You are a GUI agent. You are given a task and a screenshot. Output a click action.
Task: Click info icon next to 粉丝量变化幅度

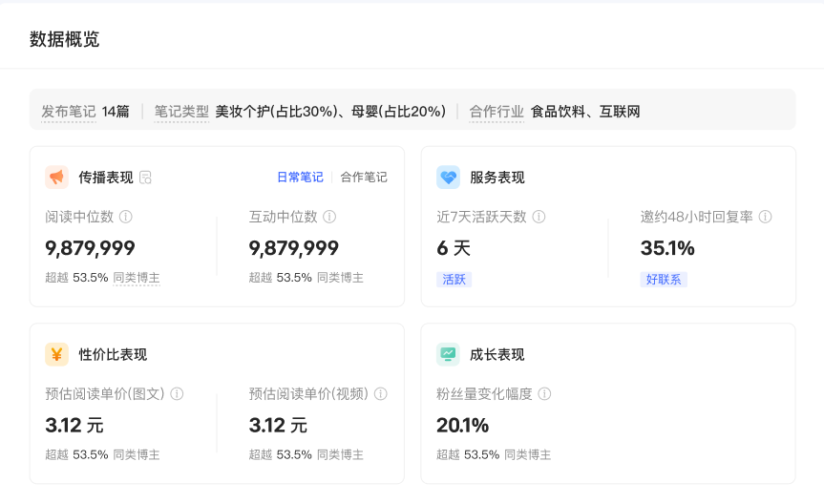544,393
